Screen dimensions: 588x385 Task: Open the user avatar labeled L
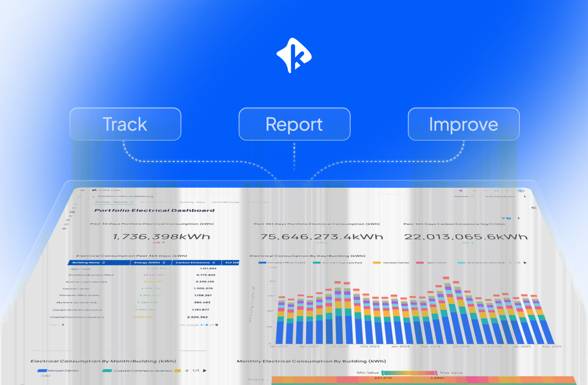520,191
